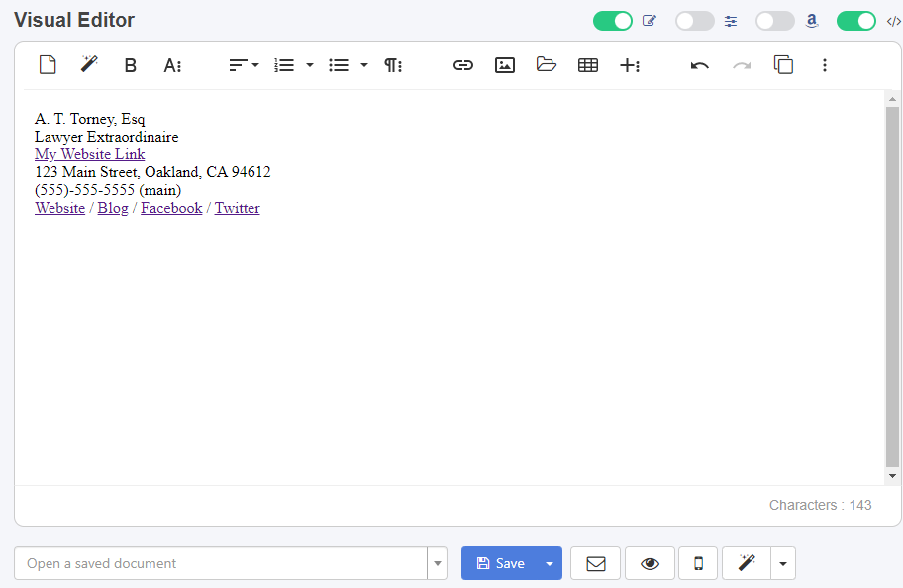Expand the saved documents dropdown arrow
Screen dimensions: 903x588
click(437, 562)
